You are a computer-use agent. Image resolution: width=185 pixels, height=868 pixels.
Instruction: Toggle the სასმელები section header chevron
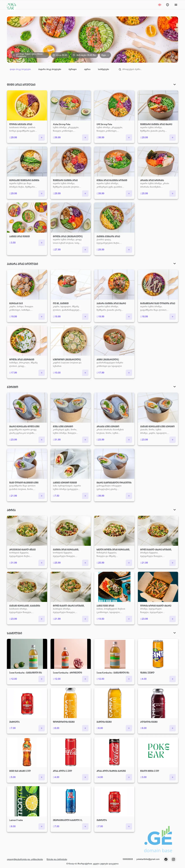[x=175, y=633]
